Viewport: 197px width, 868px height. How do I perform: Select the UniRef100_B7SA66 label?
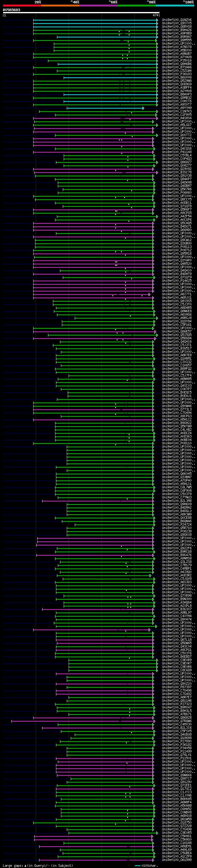coord(176,67)
